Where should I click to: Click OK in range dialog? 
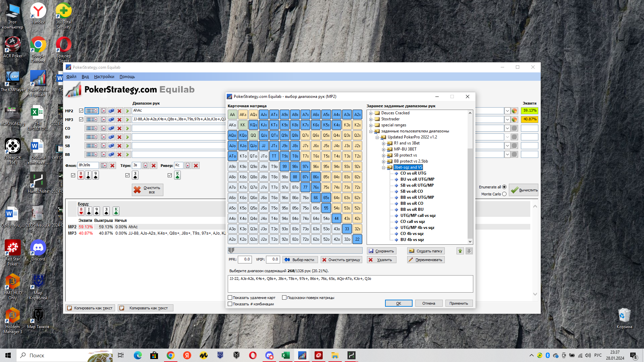(x=398, y=303)
